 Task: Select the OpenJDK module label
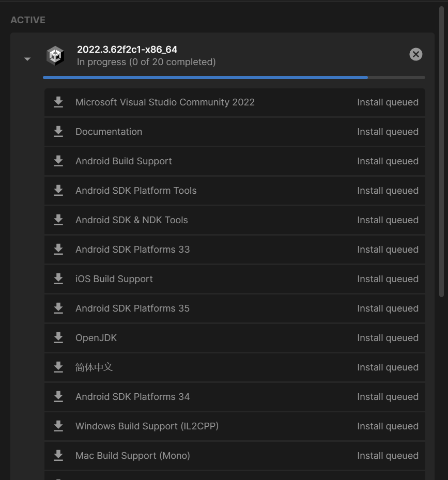point(96,338)
